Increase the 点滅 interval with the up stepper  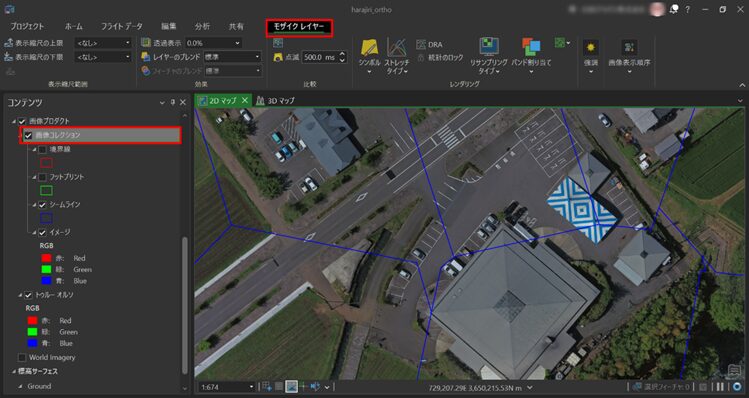[342, 54]
